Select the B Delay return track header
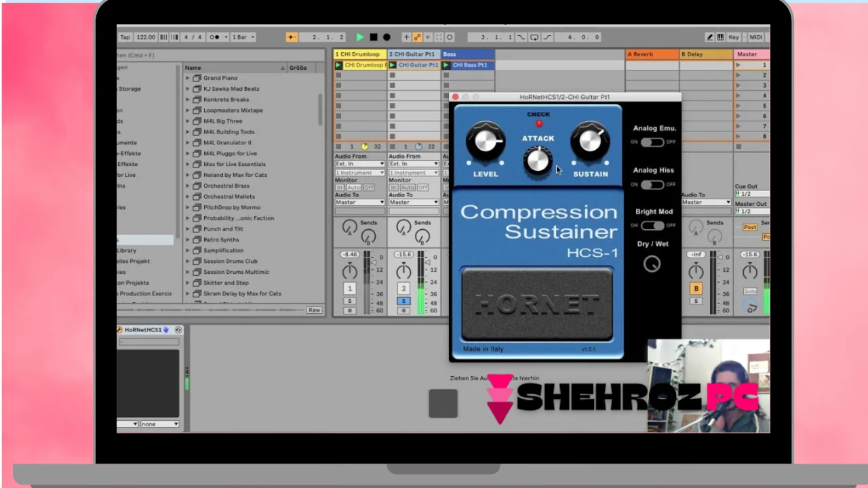Image resolution: width=868 pixels, height=488 pixels. tap(706, 54)
